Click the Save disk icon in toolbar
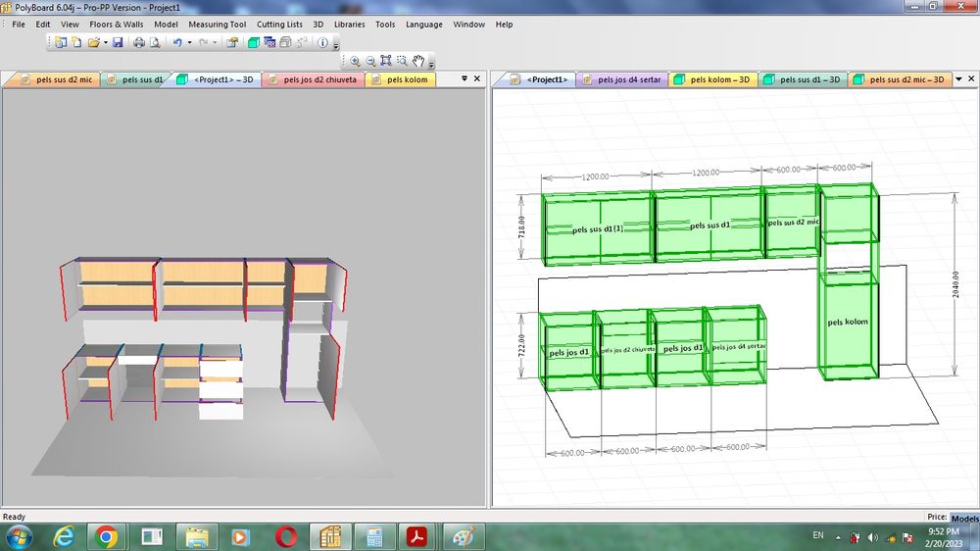The width and height of the screenshot is (980, 551). (x=118, y=43)
